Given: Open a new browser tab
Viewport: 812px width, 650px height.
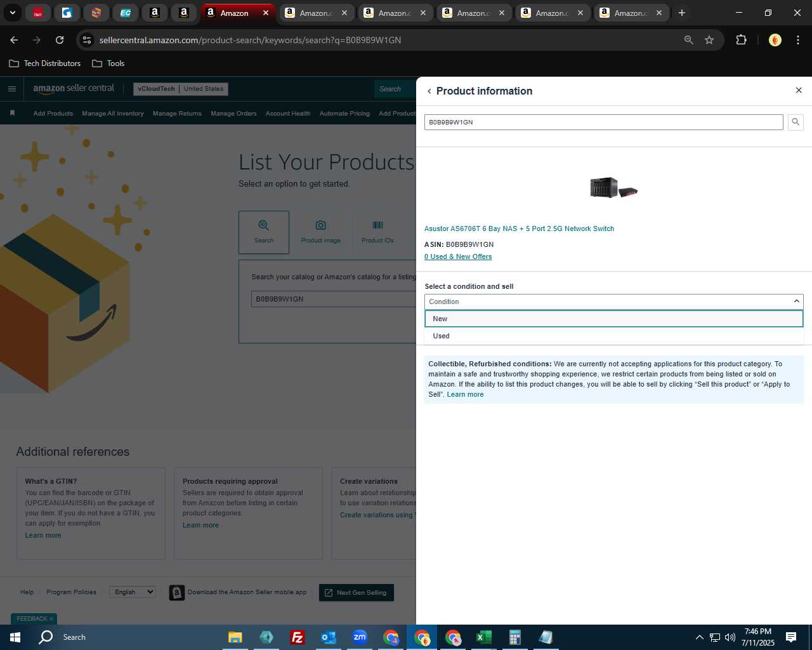Looking at the screenshot, I should 682,13.
